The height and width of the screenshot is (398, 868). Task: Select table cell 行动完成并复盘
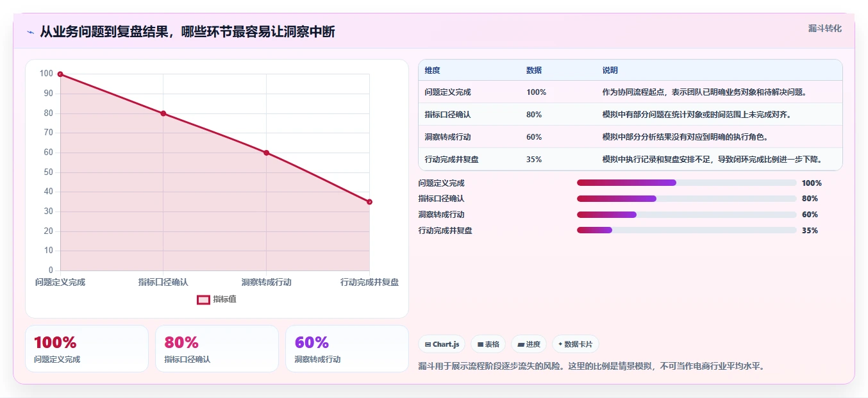[451, 160]
